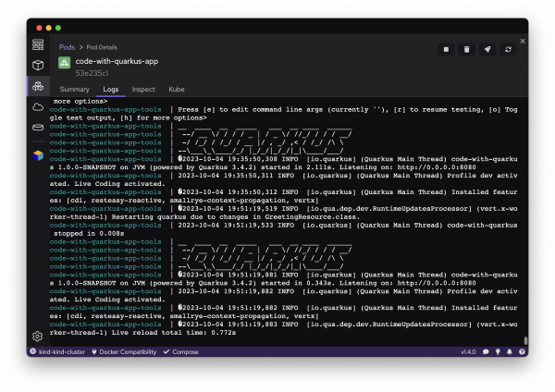This screenshot has height=392, width=555.
Task: Open Settings gear in sidebar
Action: coord(38,337)
